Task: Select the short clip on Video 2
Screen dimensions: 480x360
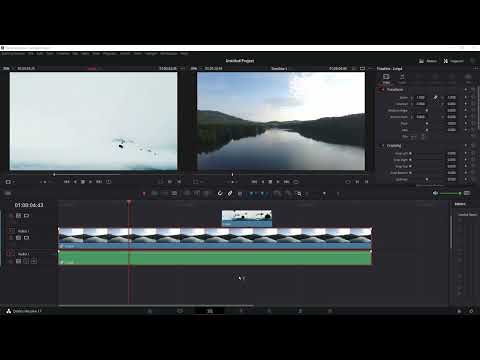Action: [247, 218]
